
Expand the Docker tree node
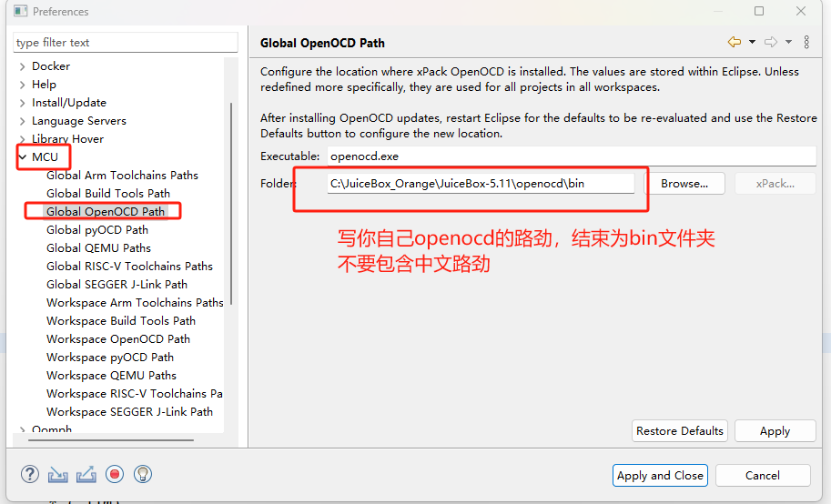click(22, 66)
